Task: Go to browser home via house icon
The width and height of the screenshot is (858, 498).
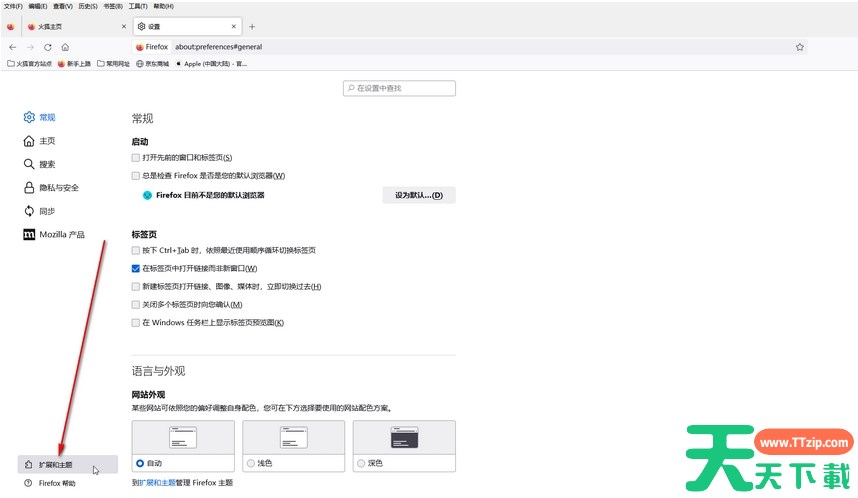Action: click(x=65, y=47)
